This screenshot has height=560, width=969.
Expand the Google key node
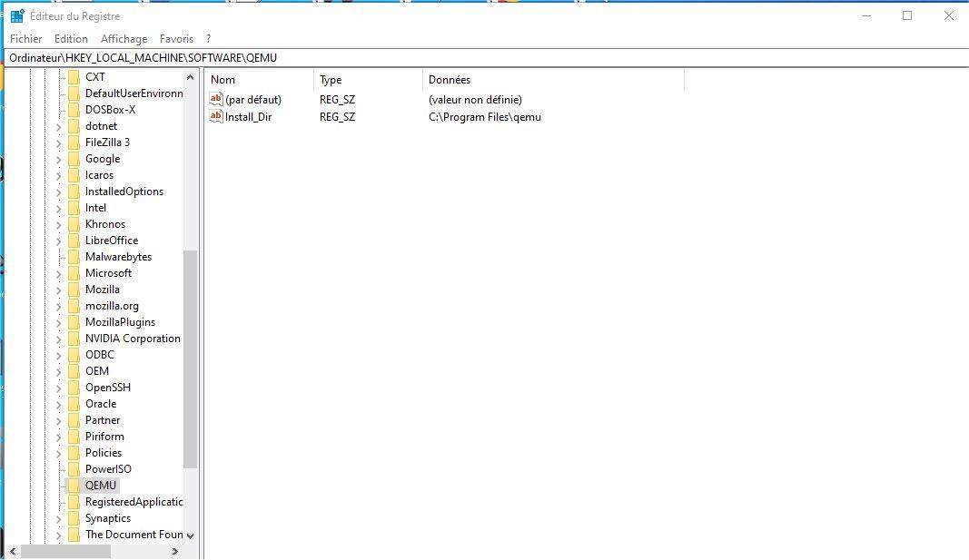point(58,159)
